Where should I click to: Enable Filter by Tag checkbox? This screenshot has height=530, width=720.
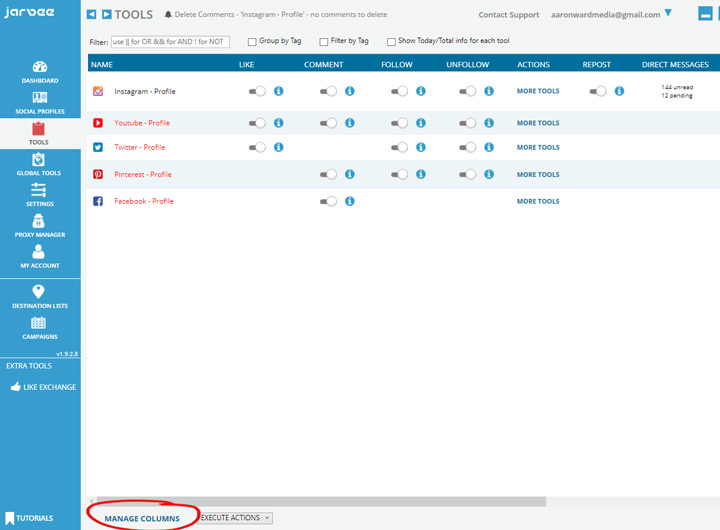pos(324,42)
